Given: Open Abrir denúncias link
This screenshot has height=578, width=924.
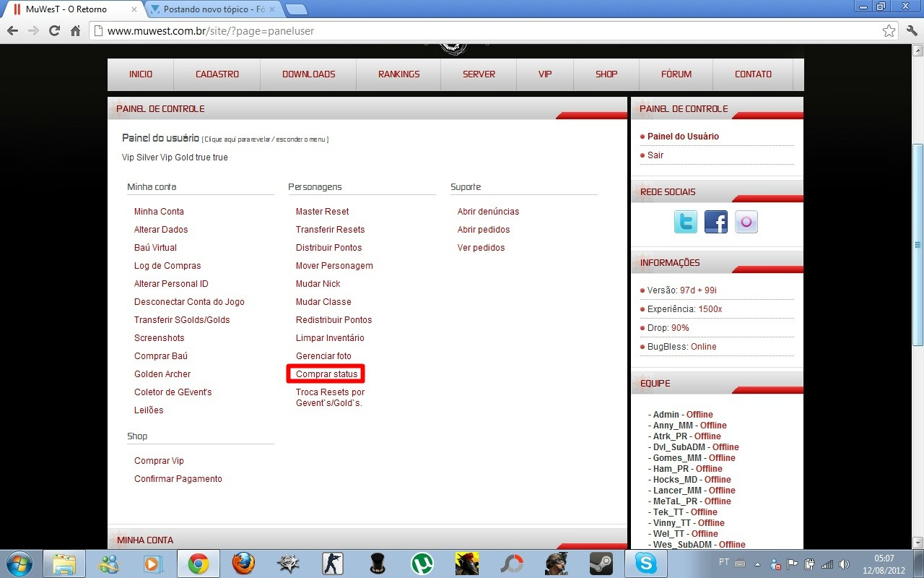Looking at the screenshot, I should (x=488, y=212).
